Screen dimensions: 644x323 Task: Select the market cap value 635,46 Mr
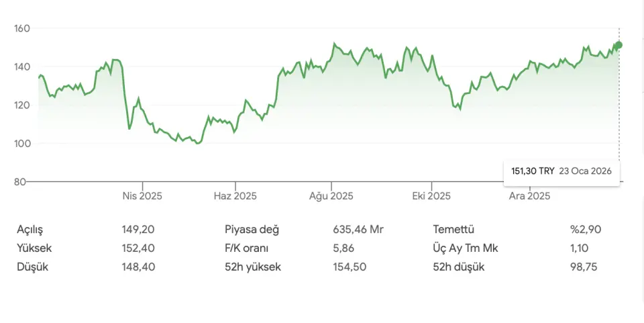pos(358,230)
